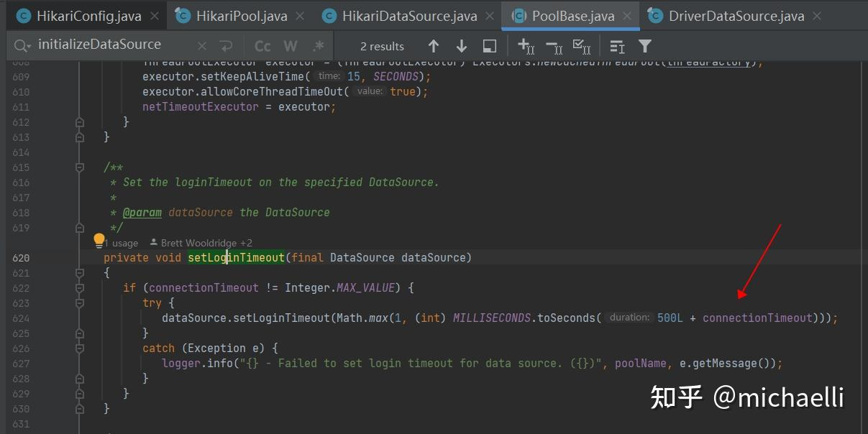Switch to DriverDataSource.java tab
The image size is (868, 434).
(736, 16)
